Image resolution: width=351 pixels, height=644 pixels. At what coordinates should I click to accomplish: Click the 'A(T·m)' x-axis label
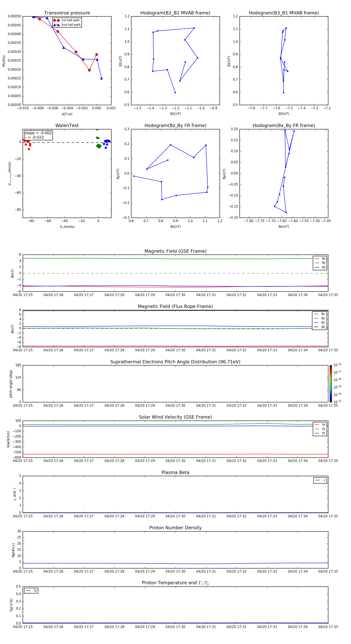click(67, 114)
